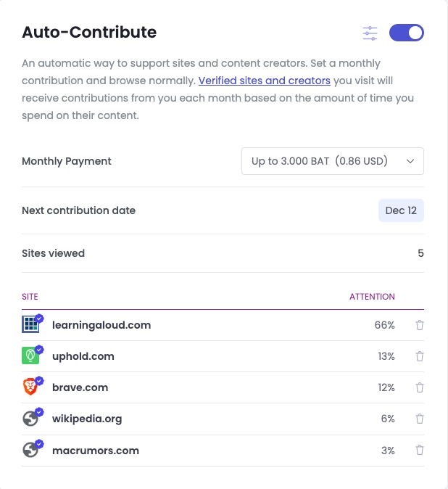Remove learningaloud.com with its trash icon
This screenshot has width=448, height=489.
[420, 325]
